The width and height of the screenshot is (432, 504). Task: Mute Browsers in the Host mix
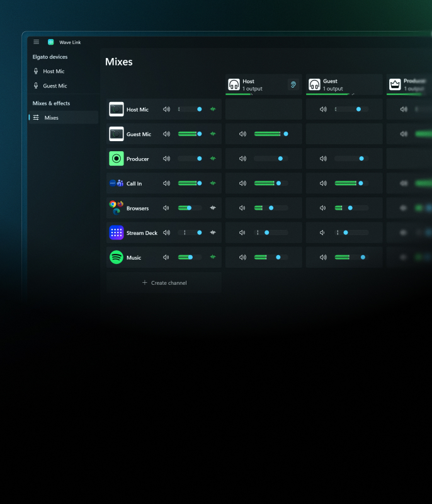(242, 208)
